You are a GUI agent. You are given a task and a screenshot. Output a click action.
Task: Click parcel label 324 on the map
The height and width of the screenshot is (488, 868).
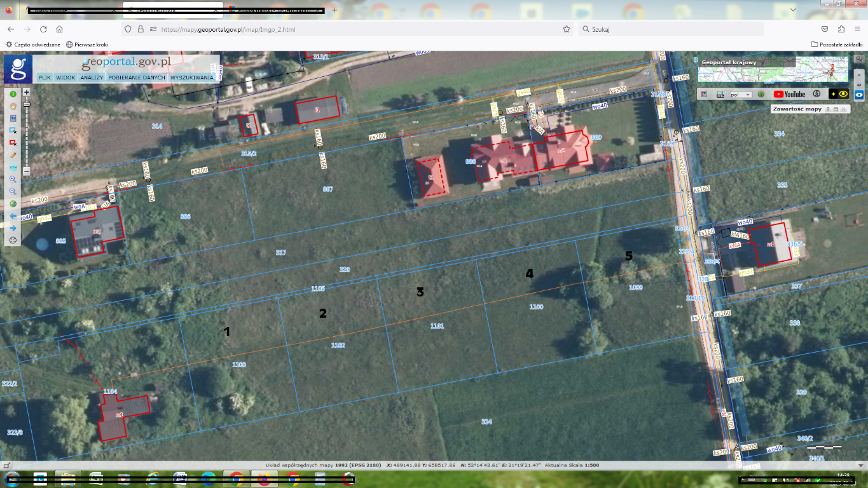pos(486,422)
